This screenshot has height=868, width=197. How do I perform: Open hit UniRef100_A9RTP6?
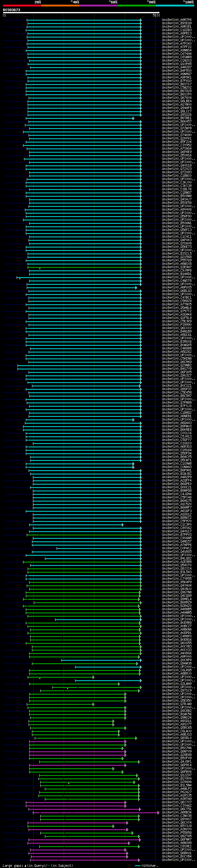pyautogui.click(x=177, y=20)
